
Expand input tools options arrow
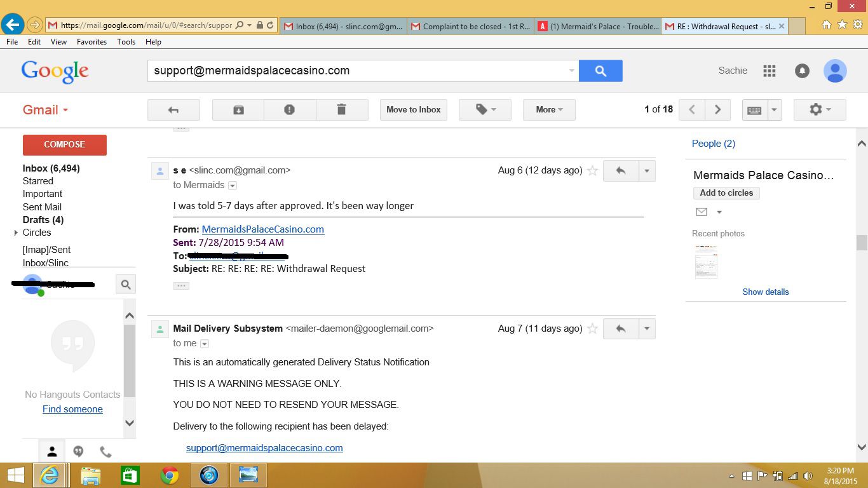tap(774, 110)
